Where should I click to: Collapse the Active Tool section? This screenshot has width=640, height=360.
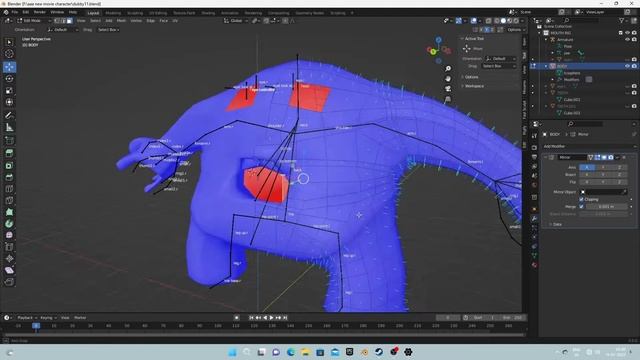473,39
